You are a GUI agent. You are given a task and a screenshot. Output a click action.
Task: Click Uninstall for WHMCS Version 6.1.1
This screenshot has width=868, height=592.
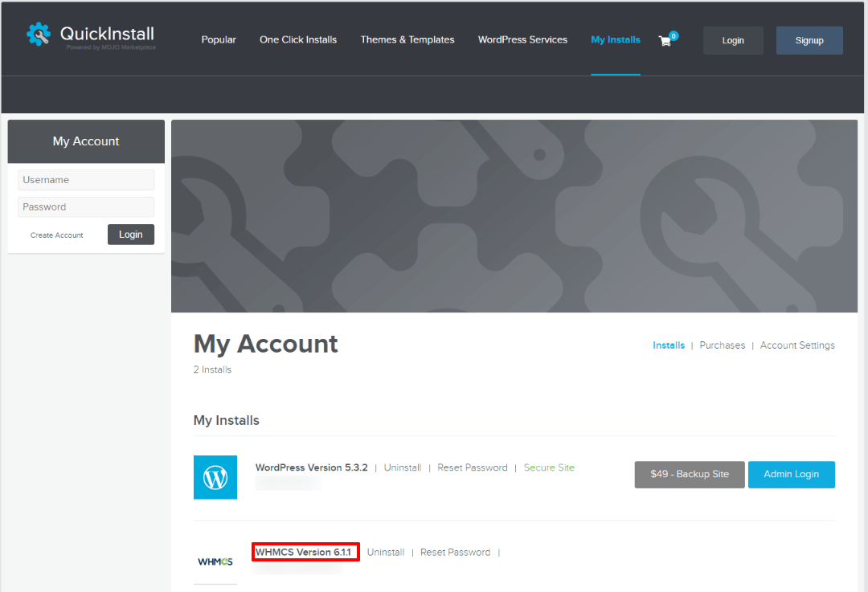pos(386,553)
